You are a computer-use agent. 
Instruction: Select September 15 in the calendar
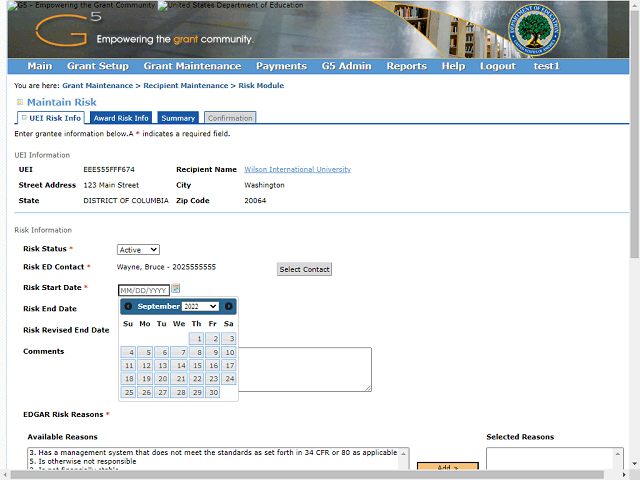196,365
